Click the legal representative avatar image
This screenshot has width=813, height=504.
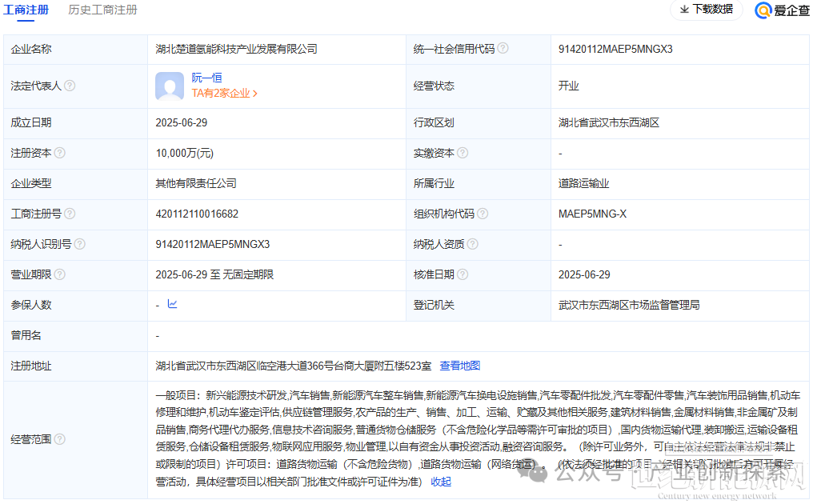pyautogui.click(x=169, y=86)
